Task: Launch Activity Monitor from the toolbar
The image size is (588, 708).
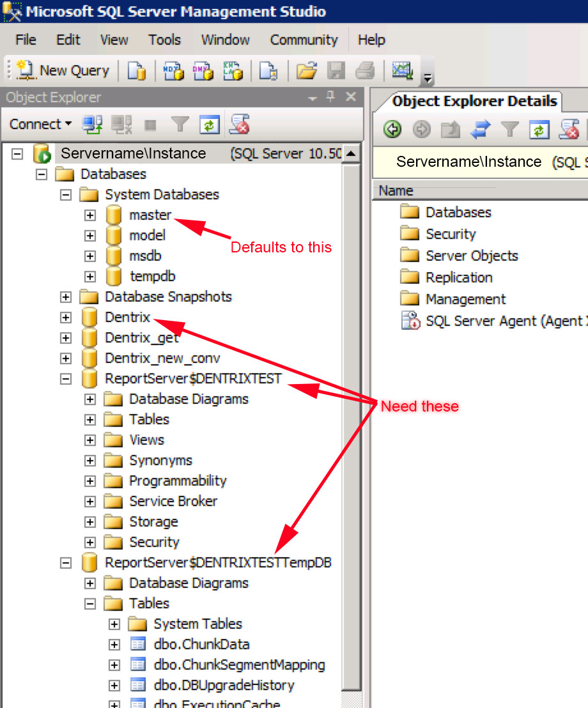Action: tap(401, 70)
